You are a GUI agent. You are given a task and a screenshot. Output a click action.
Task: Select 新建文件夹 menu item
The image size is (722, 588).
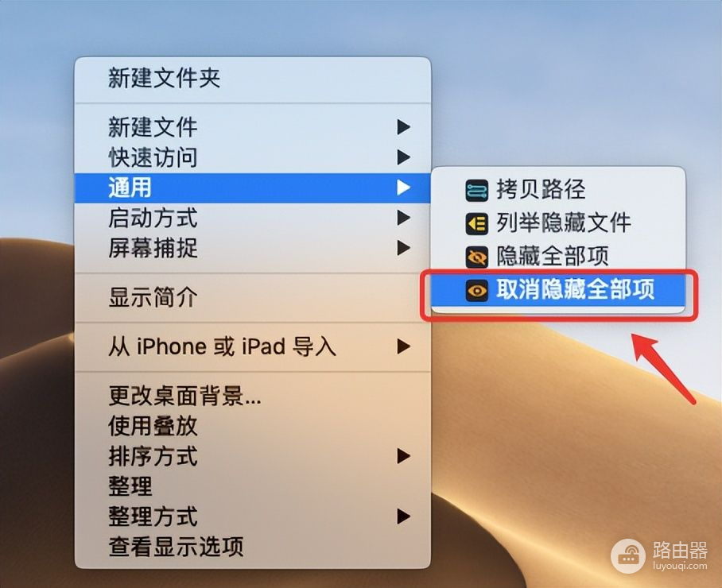tap(252, 78)
